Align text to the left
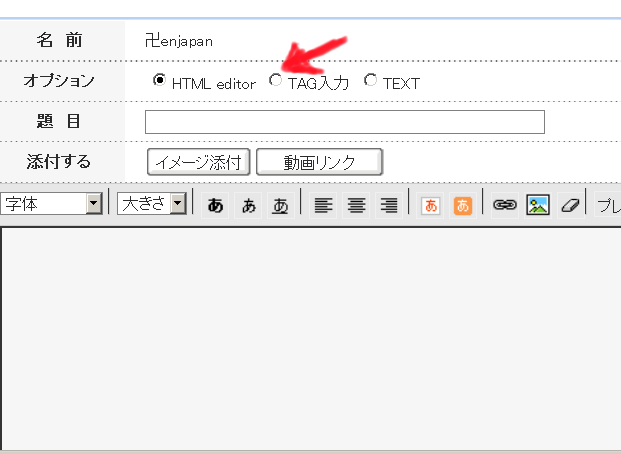Image resolution: width=621 pixels, height=454 pixels. click(x=323, y=205)
